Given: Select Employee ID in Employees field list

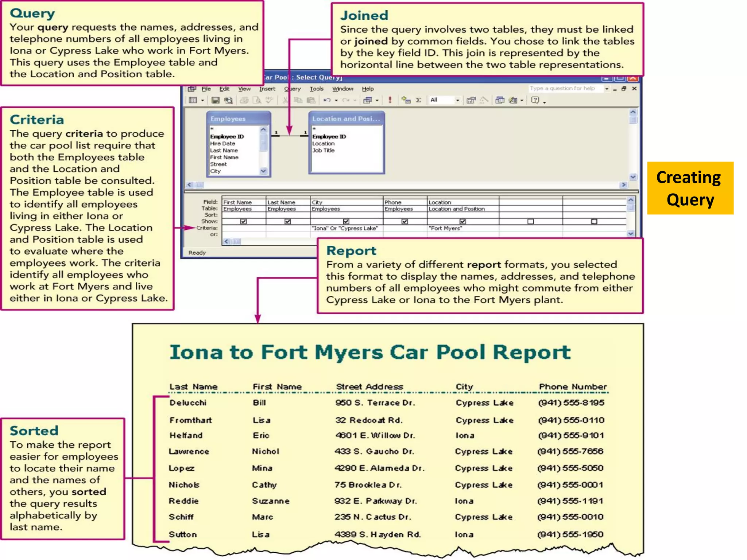Looking at the screenshot, I should click(x=227, y=136).
